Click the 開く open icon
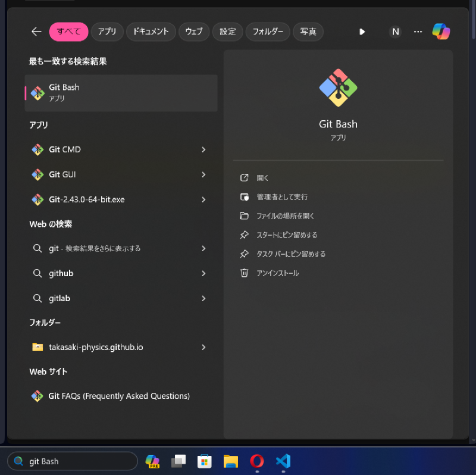Screen dimensions: 476x475 pos(244,177)
